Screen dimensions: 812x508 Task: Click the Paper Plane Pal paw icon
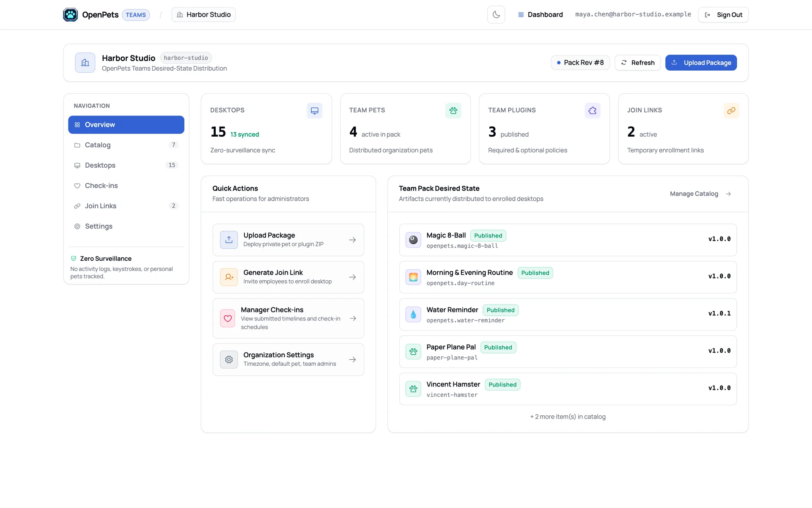pyautogui.click(x=413, y=352)
